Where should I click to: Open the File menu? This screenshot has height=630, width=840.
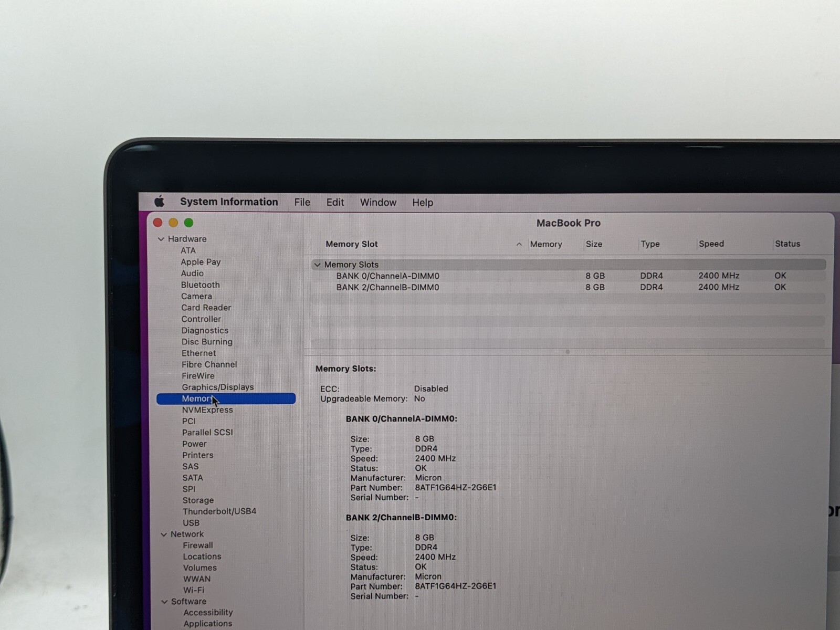302,202
